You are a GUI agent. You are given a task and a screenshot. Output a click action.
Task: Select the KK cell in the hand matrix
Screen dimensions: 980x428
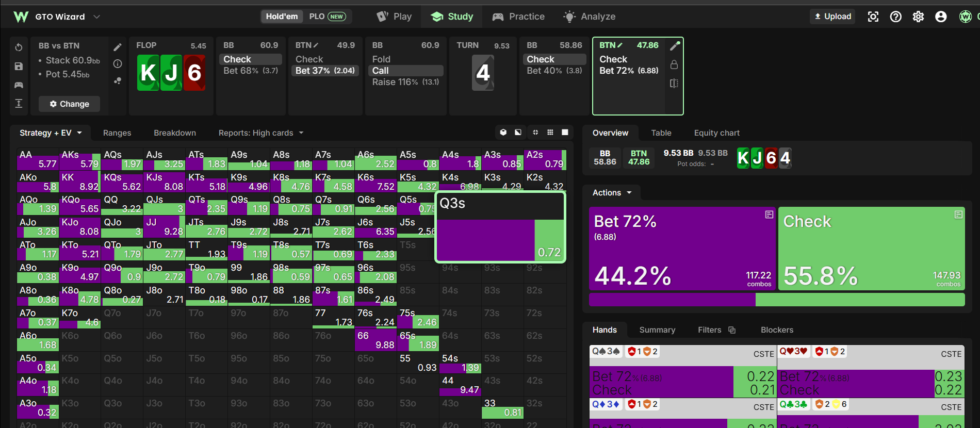point(79,182)
